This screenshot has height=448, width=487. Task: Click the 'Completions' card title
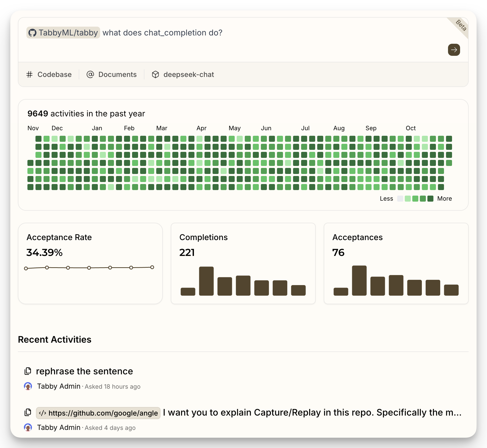point(204,237)
